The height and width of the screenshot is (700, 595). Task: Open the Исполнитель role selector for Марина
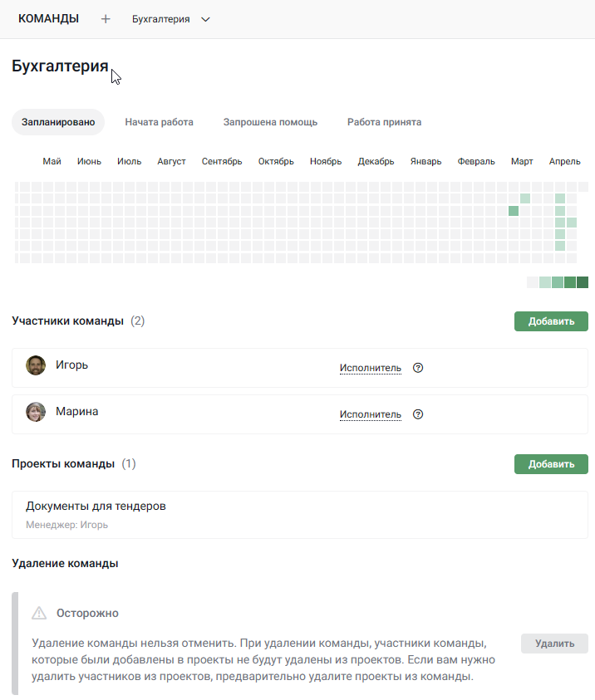(x=371, y=414)
